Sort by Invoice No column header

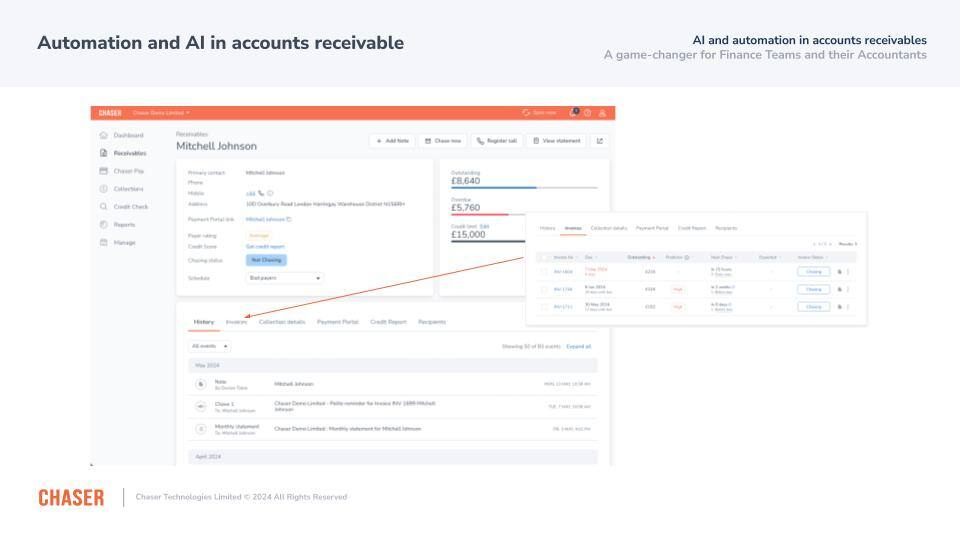coord(565,257)
